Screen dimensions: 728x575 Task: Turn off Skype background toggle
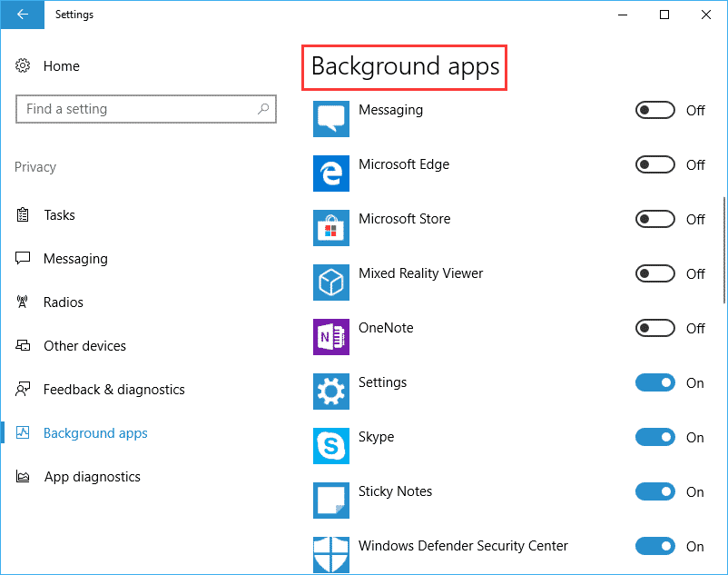point(655,437)
